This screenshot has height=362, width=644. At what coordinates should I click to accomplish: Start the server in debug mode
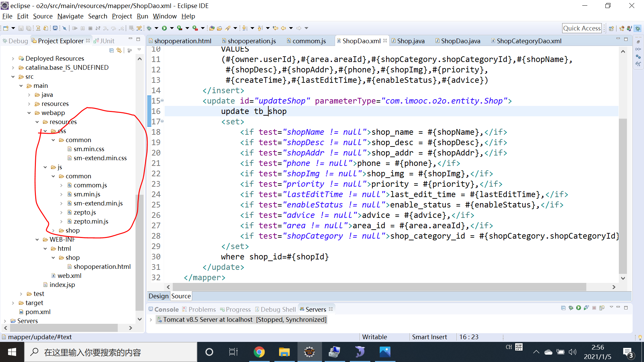click(571, 308)
